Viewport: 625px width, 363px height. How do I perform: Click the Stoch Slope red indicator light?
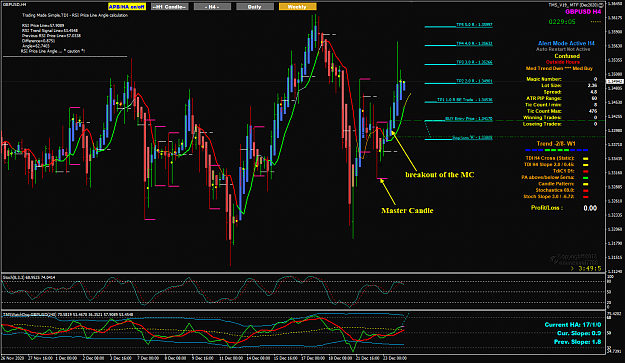point(586,197)
